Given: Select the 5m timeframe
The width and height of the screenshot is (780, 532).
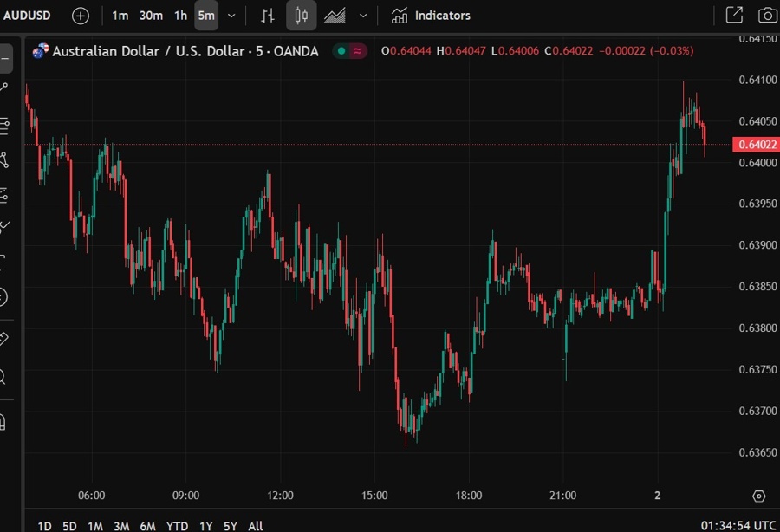Looking at the screenshot, I should tap(206, 16).
